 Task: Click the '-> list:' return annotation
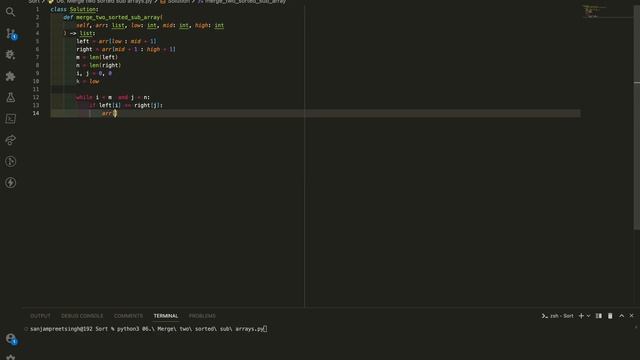coord(82,33)
